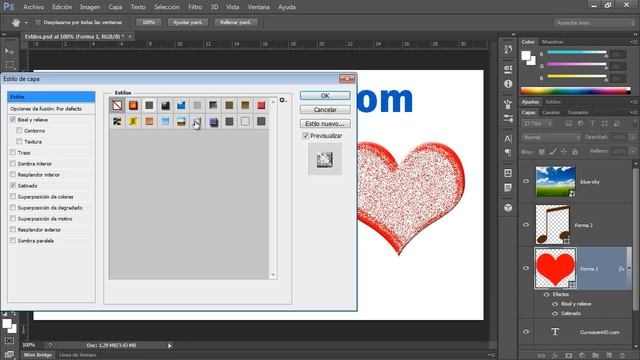Create a new group folder in the Layers panel

click(x=596, y=356)
